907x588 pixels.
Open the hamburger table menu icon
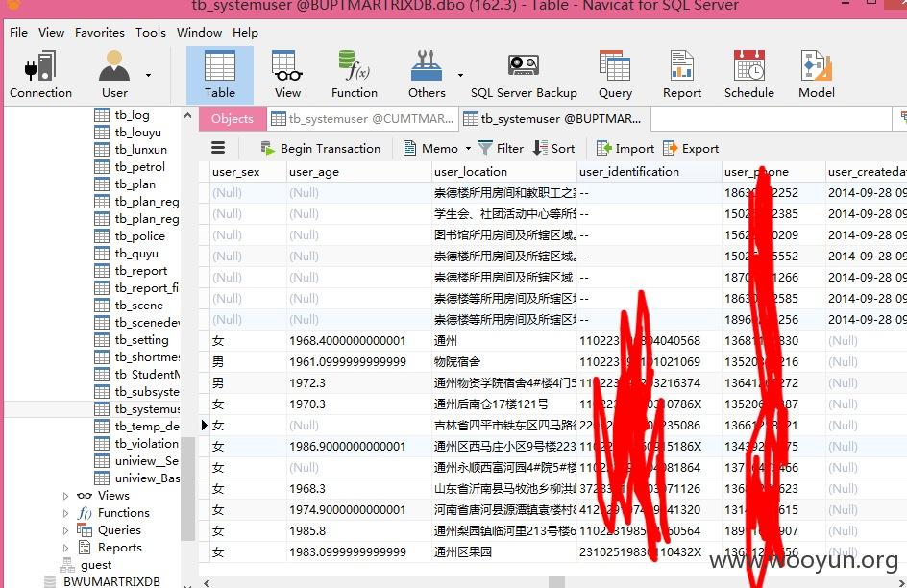click(218, 148)
